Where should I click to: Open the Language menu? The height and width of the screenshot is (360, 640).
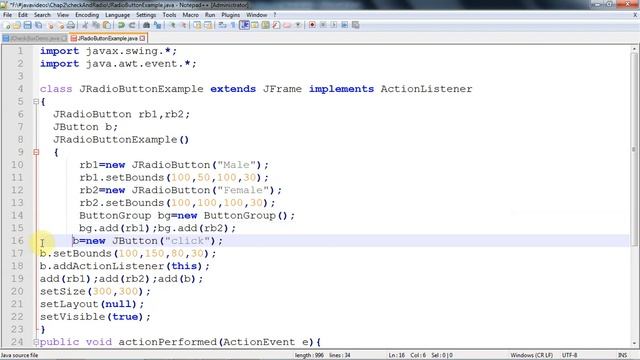pyautogui.click(x=117, y=15)
